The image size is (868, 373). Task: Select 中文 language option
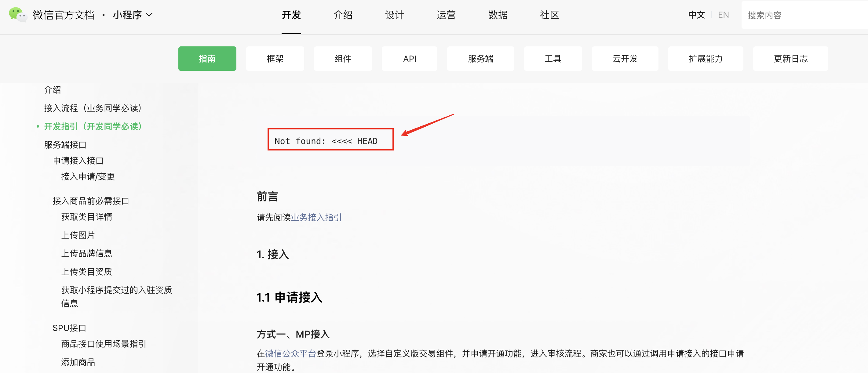coord(696,15)
